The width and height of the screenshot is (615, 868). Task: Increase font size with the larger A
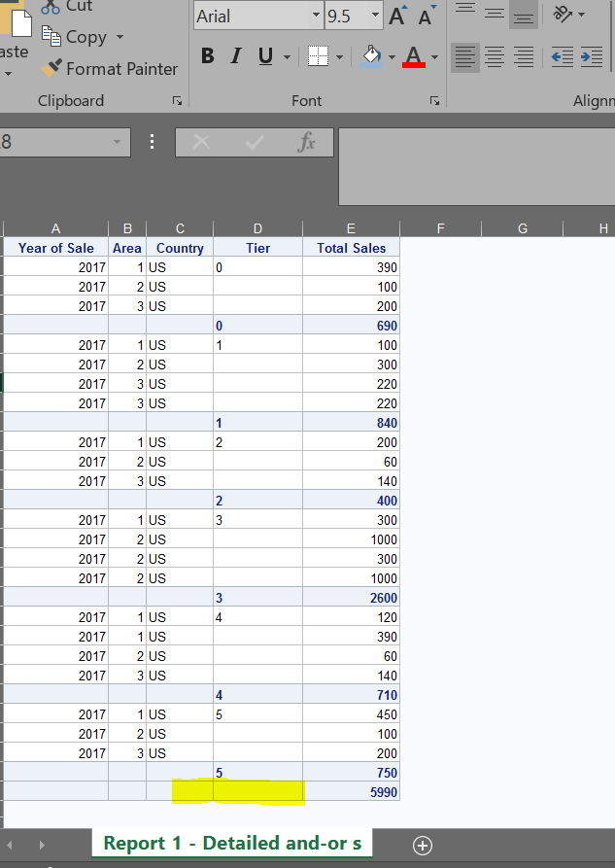(398, 17)
